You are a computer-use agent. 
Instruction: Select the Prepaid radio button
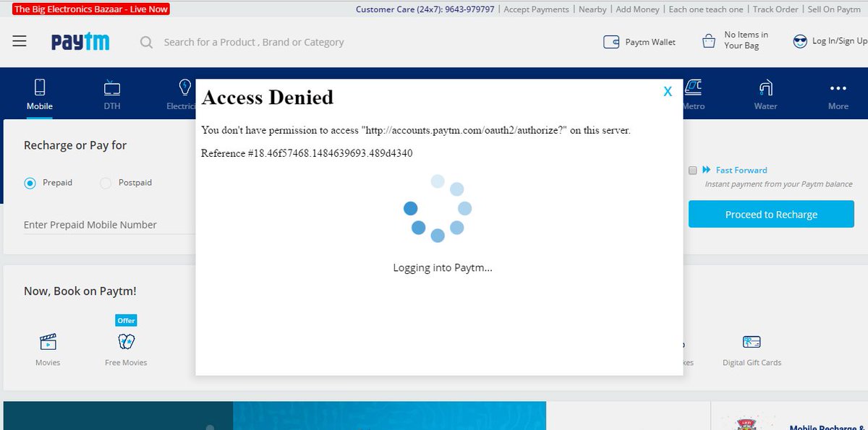coord(30,183)
